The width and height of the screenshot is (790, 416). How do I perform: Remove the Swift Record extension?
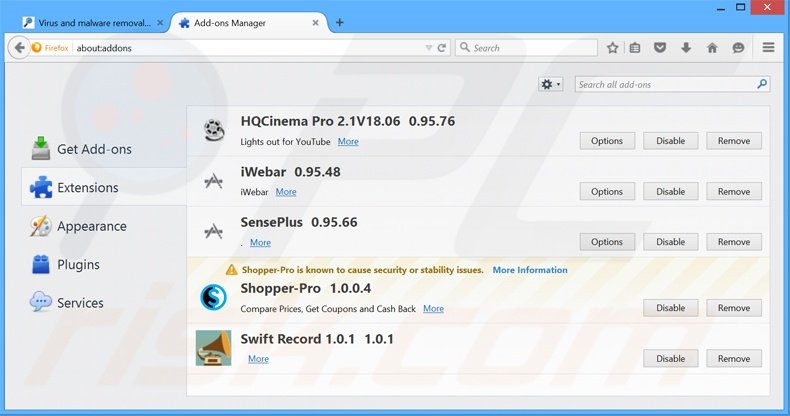[734, 359]
